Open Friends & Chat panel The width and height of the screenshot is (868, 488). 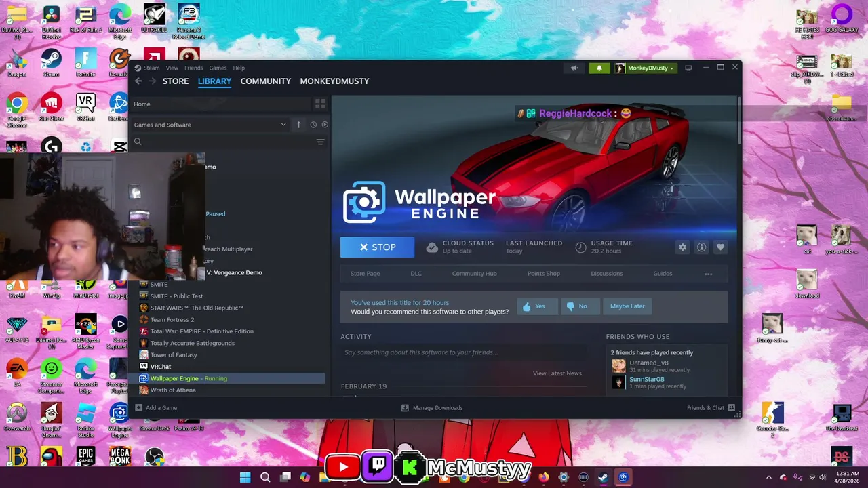(711, 408)
